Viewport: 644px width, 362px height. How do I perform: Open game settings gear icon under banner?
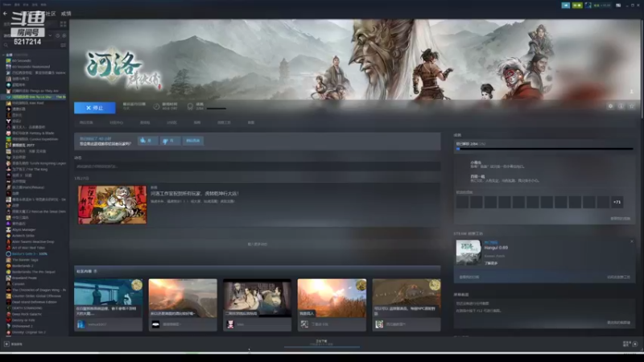610,106
